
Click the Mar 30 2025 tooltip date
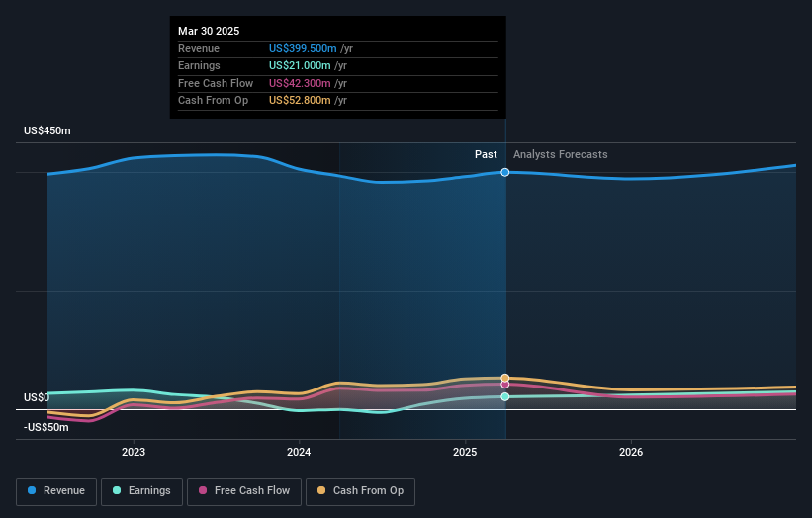coord(209,31)
